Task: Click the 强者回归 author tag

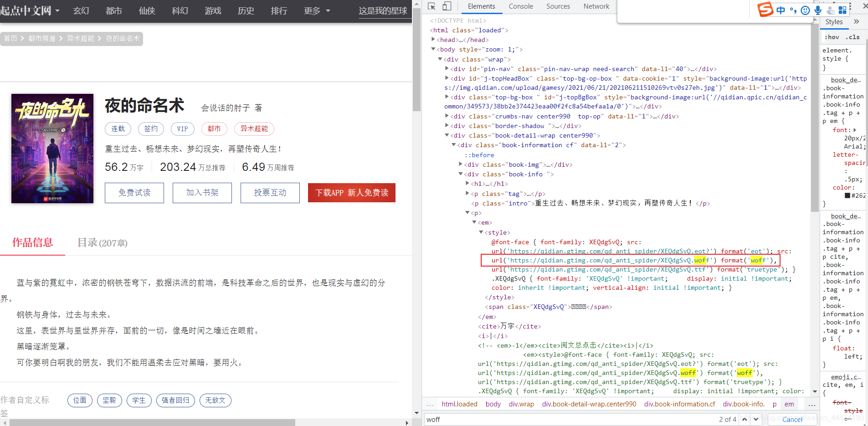Action: click(x=175, y=400)
